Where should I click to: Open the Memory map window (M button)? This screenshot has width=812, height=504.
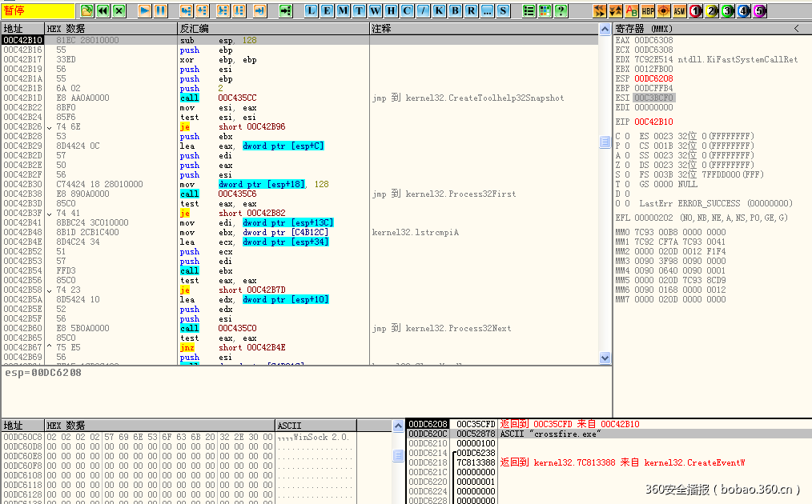point(343,10)
